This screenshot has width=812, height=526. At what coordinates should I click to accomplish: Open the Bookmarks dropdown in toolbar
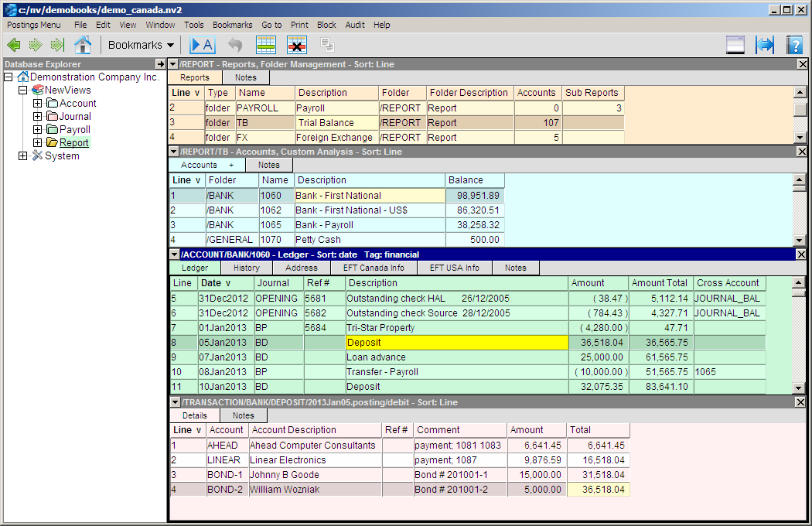pyautogui.click(x=141, y=45)
